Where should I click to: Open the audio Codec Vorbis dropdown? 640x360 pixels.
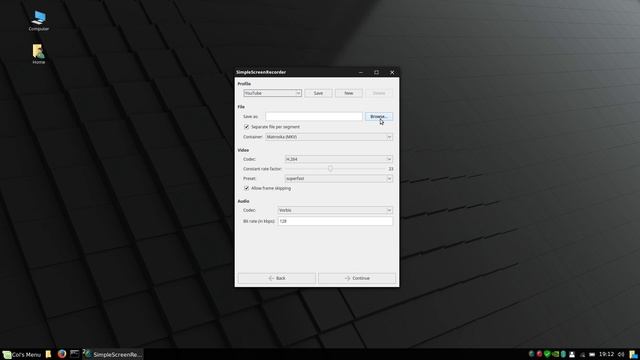point(335,210)
